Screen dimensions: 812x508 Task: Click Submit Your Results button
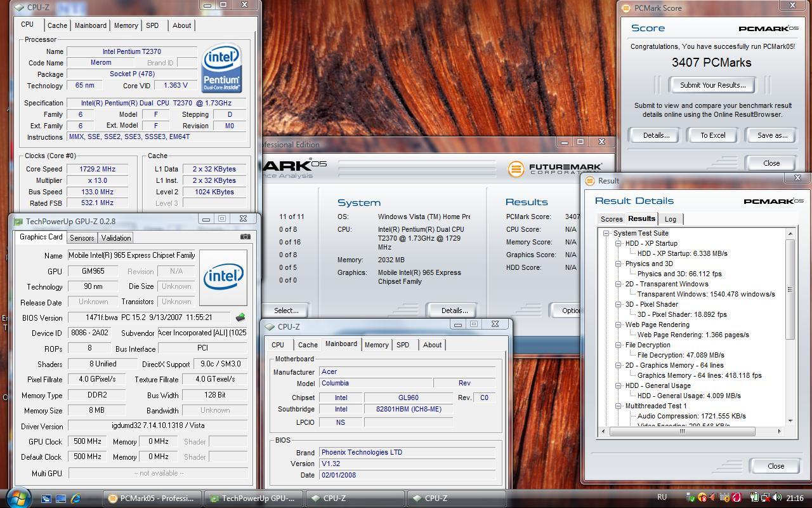tap(712, 85)
